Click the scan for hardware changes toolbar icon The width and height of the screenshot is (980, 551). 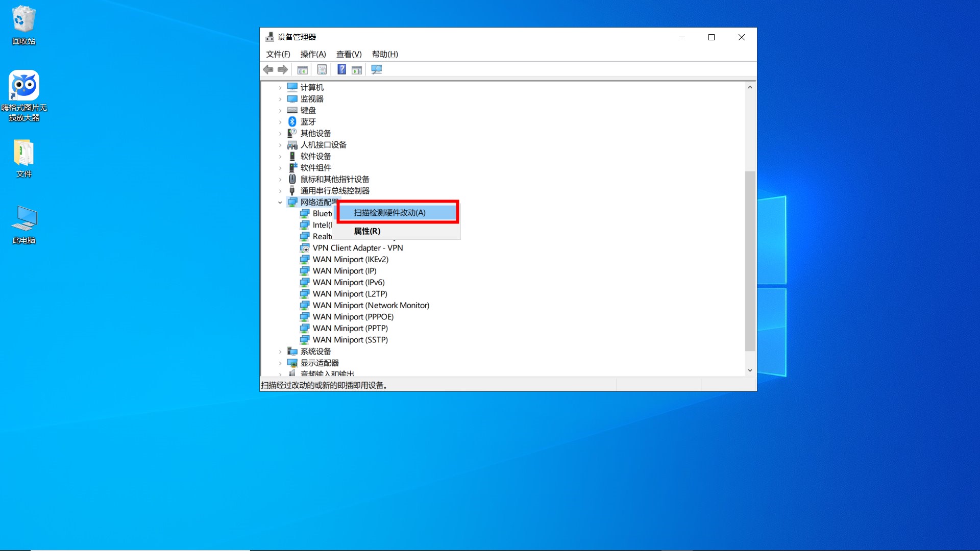(x=376, y=70)
